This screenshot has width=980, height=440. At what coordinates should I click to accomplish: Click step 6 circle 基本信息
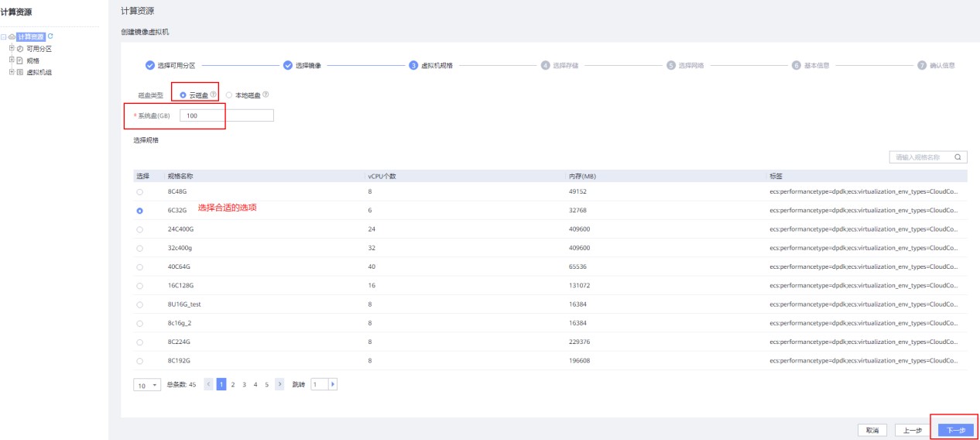pyautogui.click(x=797, y=65)
